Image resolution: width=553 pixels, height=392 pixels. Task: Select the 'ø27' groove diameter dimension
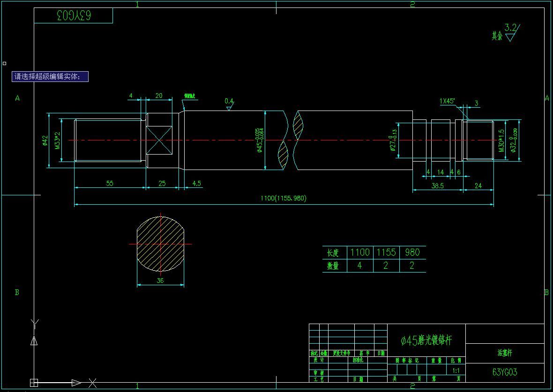pos(393,141)
